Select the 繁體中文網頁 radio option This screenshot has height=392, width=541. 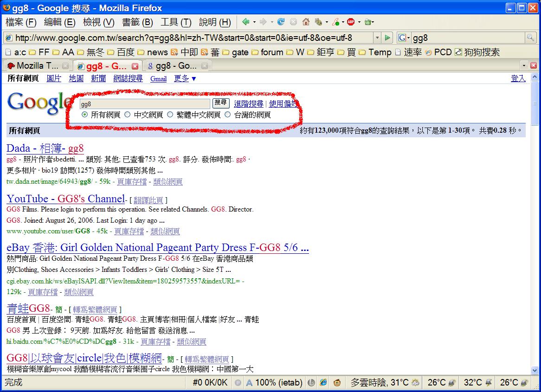point(170,115)
